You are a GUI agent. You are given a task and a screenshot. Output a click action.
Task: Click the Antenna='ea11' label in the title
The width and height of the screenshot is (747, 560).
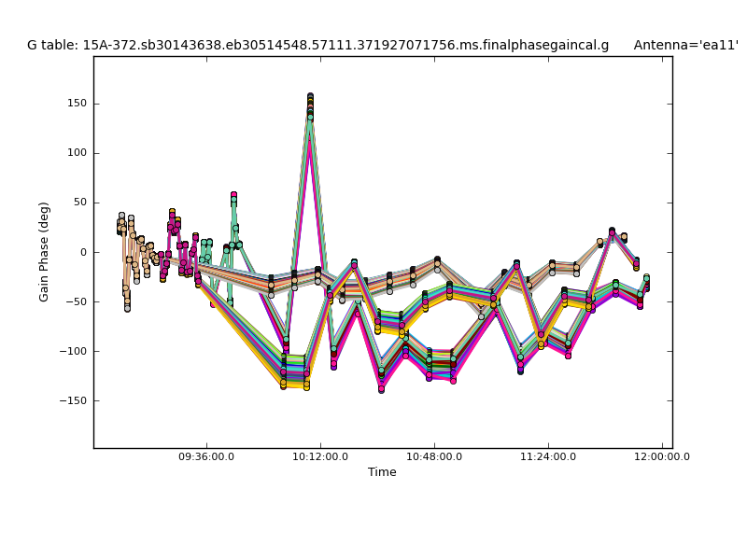(x=685, y=45)
